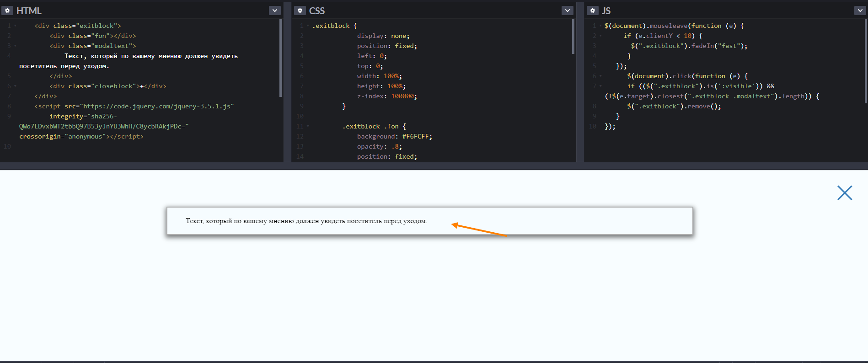Click CSS line "position: fixed;" on line 3
This screenshot has height=363, width=868.
click(x=387, y=46)
